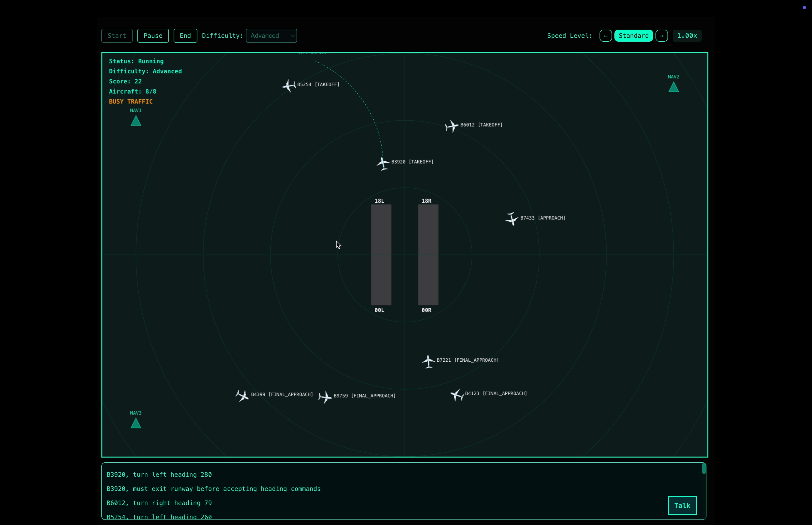Viewport: 812px width, 525px height.
Task: Click the B5254 [TAKEOFF] label
Action: pos(318,85)
